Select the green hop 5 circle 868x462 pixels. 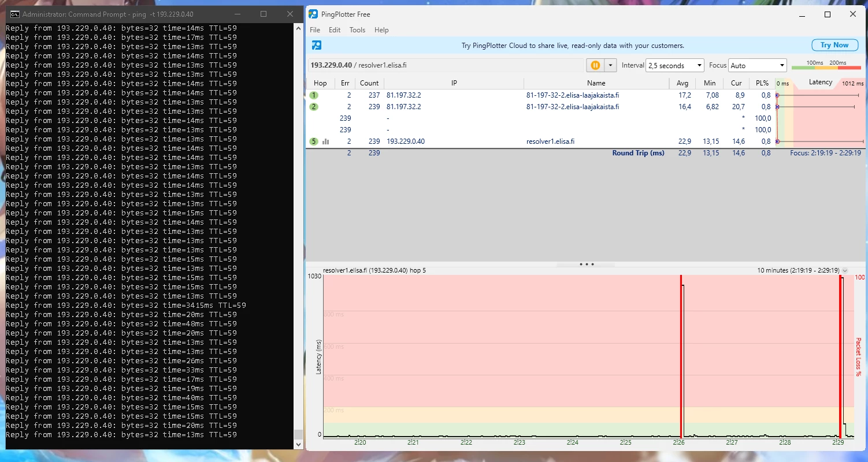pos(314,141)
